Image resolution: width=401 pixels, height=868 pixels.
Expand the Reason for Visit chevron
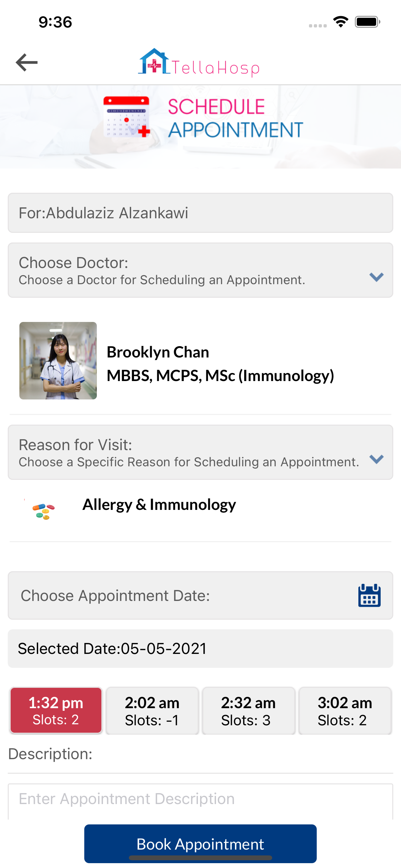[376, 459]
